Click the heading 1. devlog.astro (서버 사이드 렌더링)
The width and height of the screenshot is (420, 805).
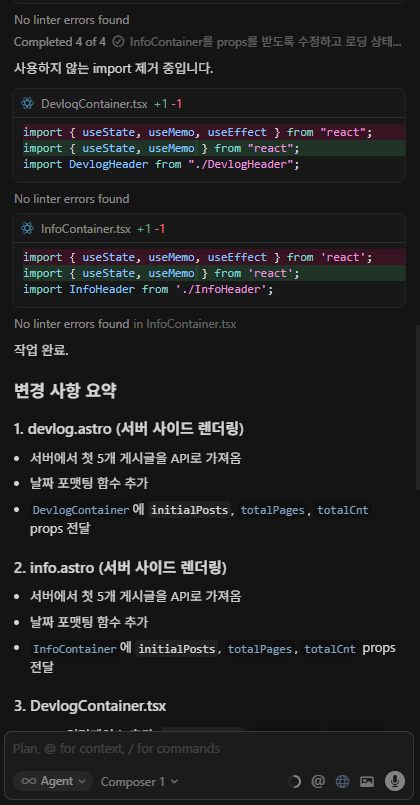(x=129, y=429)
